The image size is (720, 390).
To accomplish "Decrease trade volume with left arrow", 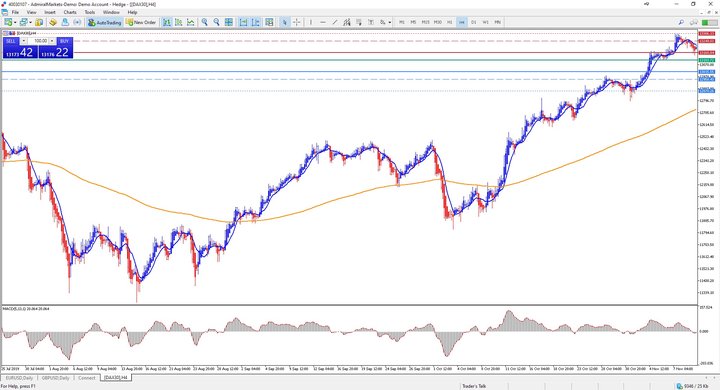I will click(23, 41).
